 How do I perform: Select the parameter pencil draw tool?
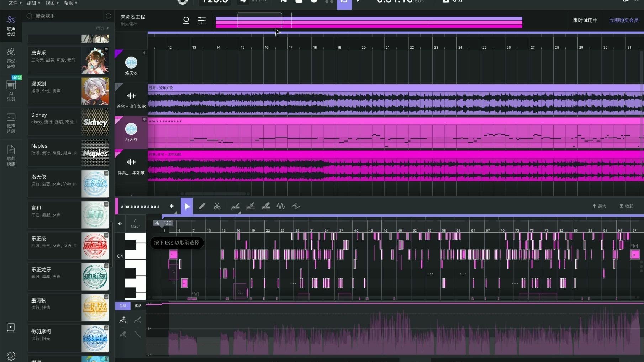click(138, 320)
